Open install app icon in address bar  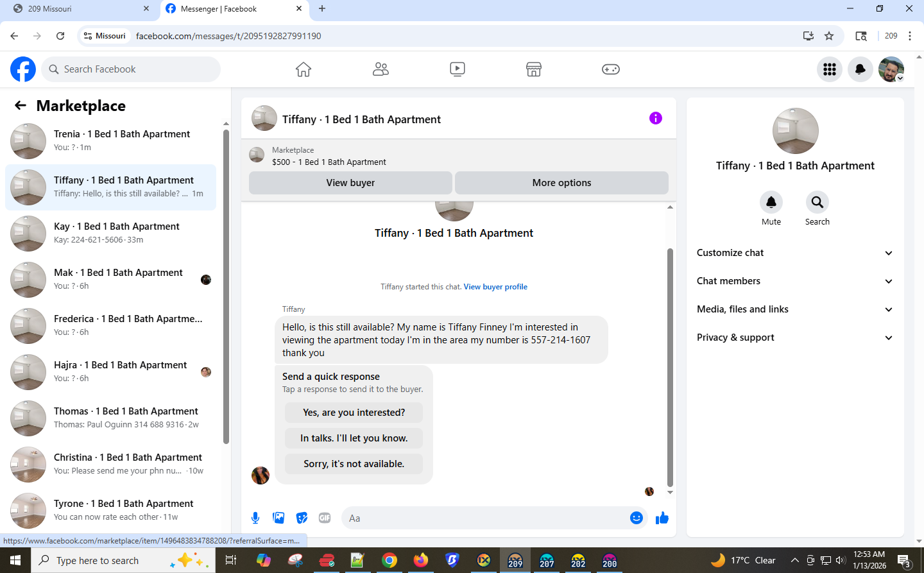809,36
